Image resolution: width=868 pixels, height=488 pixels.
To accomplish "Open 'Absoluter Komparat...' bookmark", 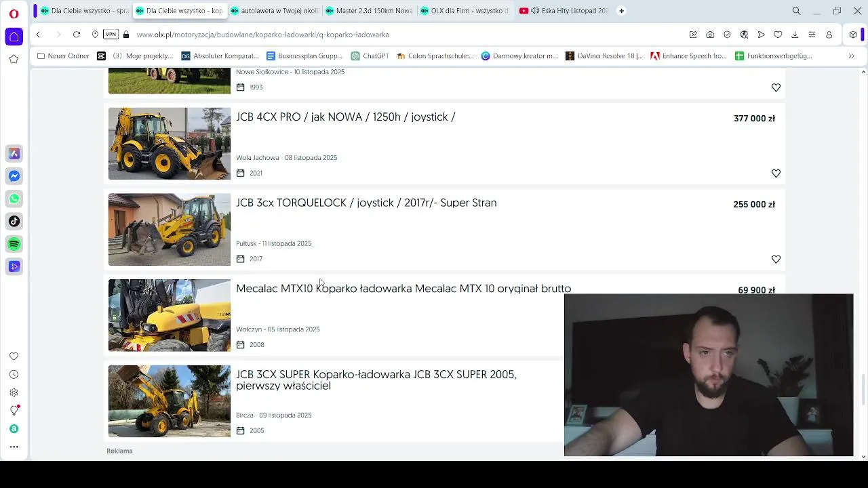I will [220, 56].
